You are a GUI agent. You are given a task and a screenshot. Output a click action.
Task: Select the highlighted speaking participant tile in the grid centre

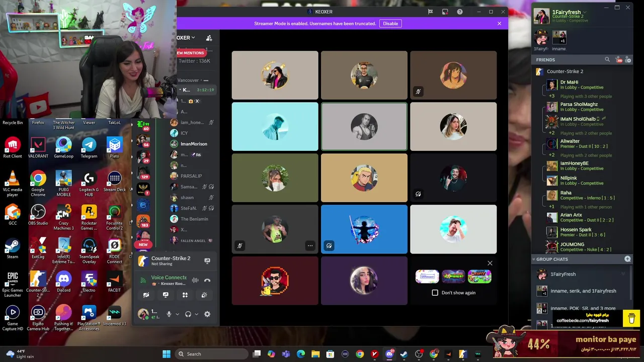point(364,127)
